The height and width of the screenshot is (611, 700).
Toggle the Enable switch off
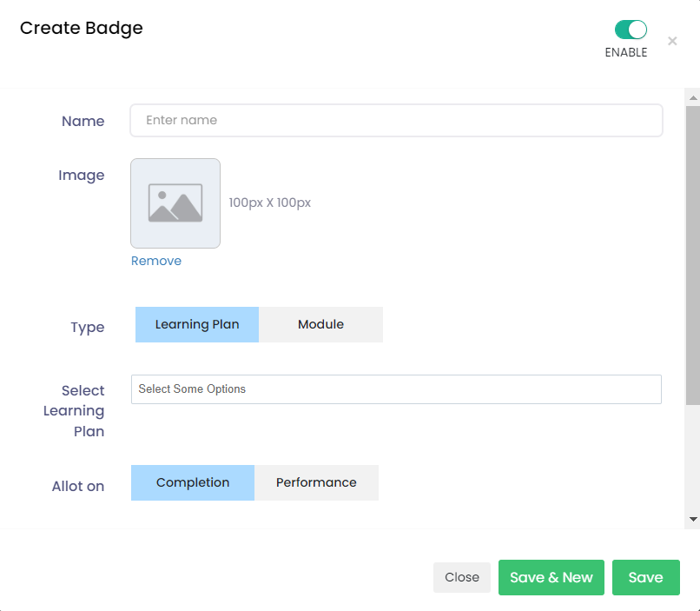point(631,30)
